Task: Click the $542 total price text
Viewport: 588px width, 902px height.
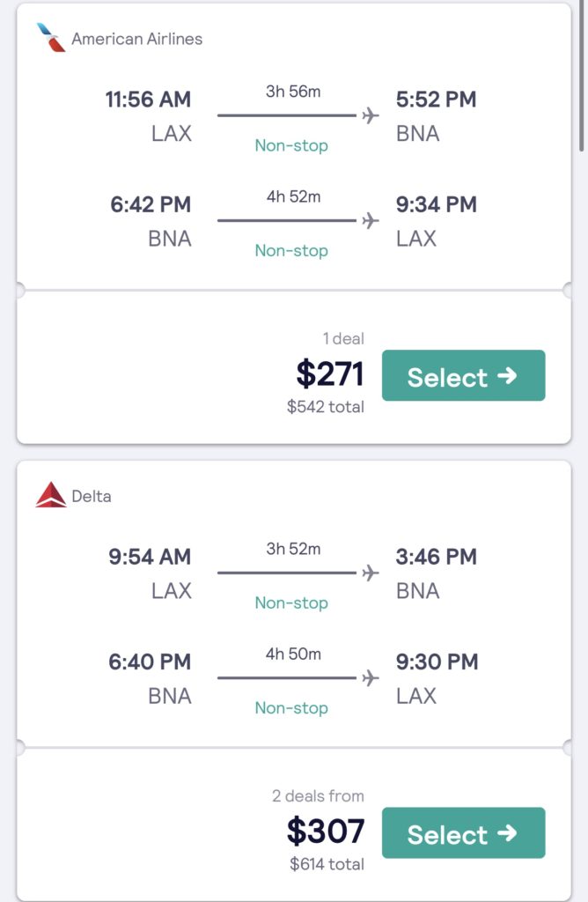Action: click(x=326, y=407)
